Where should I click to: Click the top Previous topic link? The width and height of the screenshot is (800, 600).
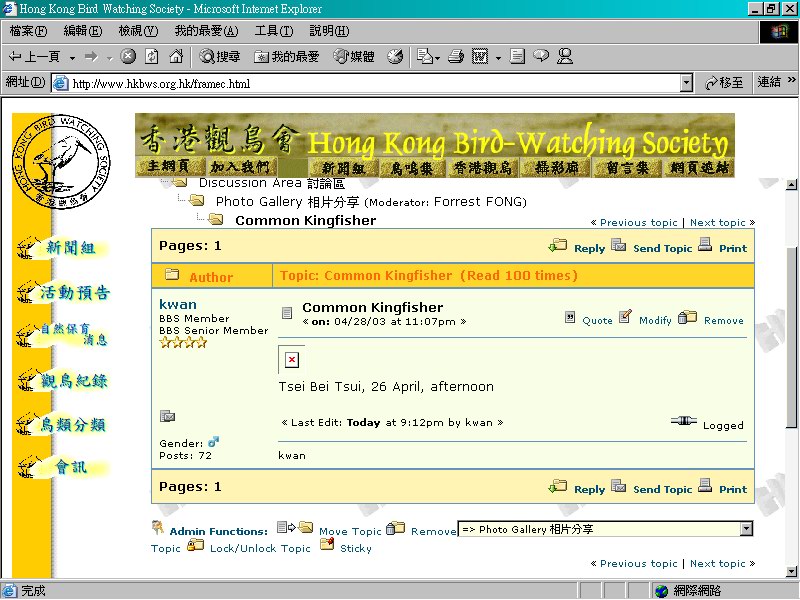click(638, 222)
